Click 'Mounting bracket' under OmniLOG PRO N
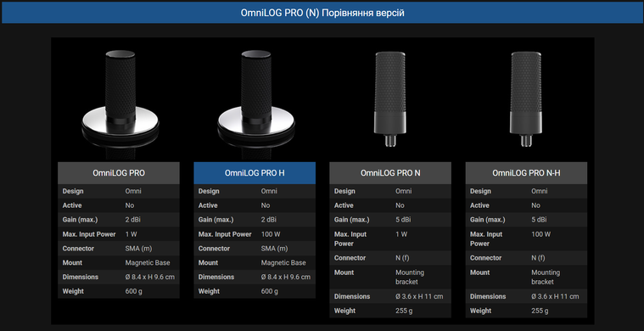Viewport: 644px width, 331px height. click(410, 278)
